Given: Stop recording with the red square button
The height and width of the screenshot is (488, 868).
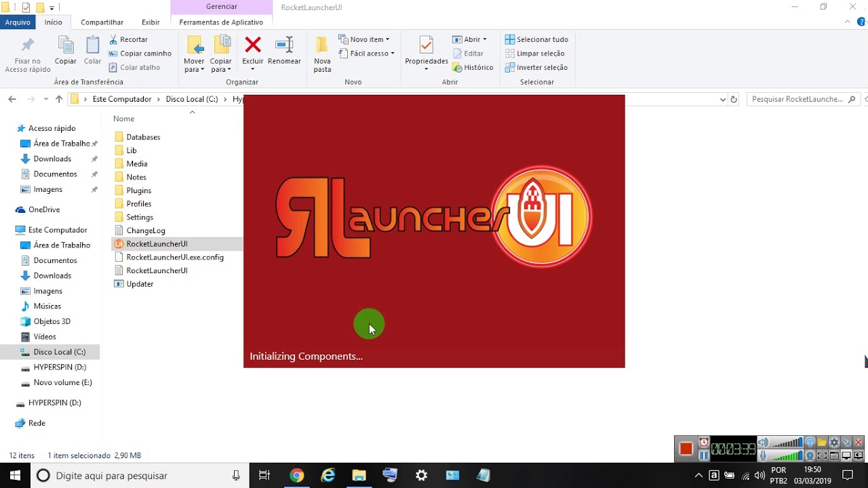Looking at the screenshot, I should click(686, 449).
